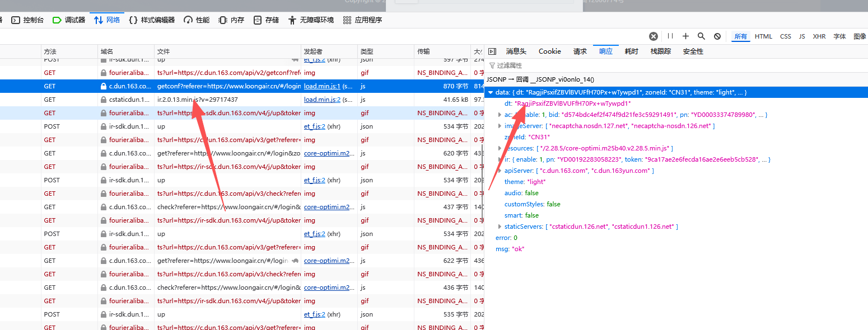Open core-optimi link in the 437 字节 row
This screenshot has height=330, width=868.
pos(329,207)
